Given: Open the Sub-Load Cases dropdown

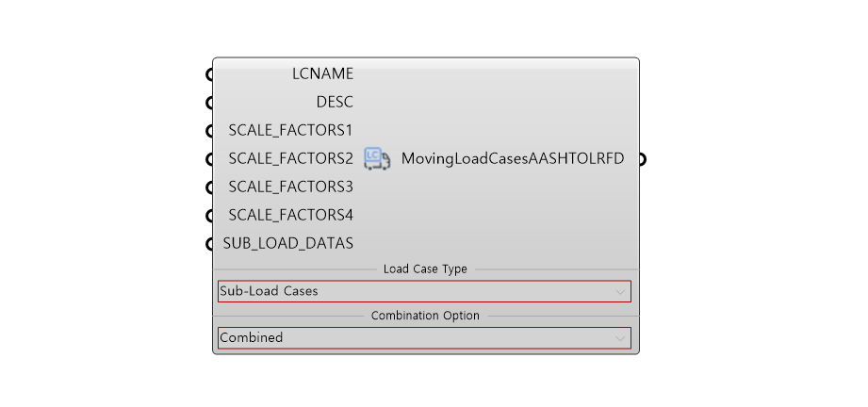Looking at the screenshot, I should click(x=424, y=291).
